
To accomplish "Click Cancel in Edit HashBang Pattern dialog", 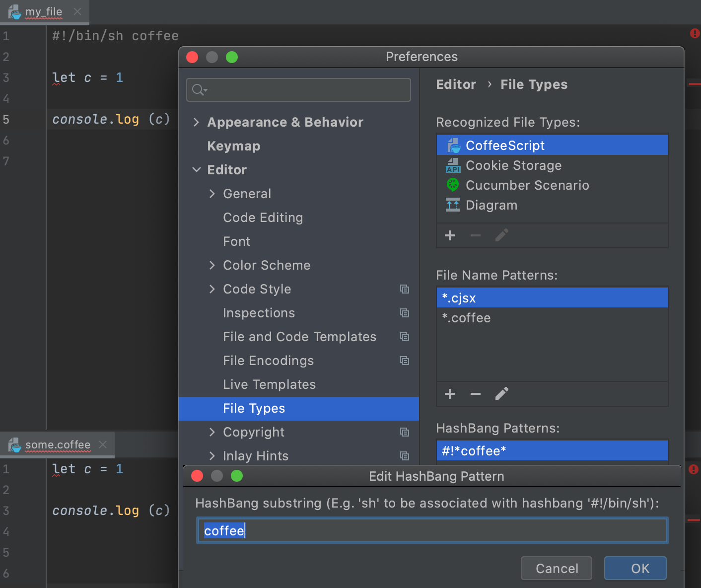I will tap(557, 568).
